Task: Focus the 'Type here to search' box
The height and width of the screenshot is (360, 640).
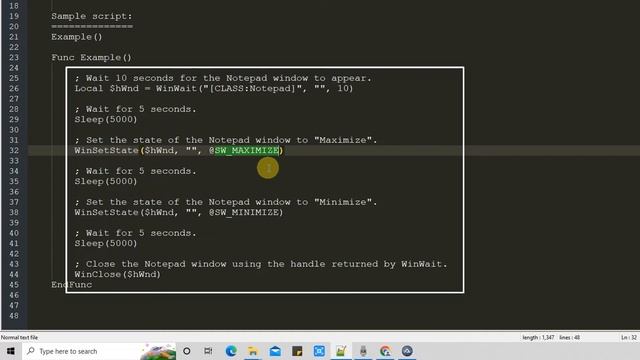Action: [x=99, y=351]
